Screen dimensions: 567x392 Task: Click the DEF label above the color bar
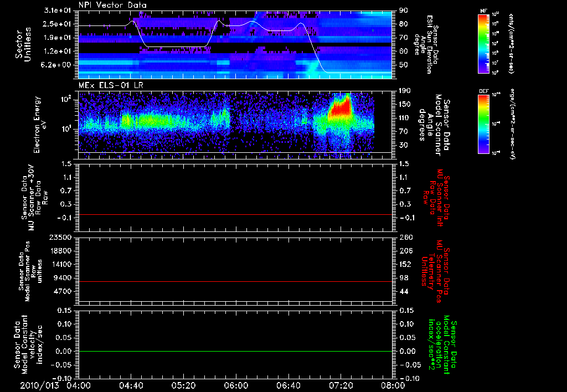[x=483, y=91]
